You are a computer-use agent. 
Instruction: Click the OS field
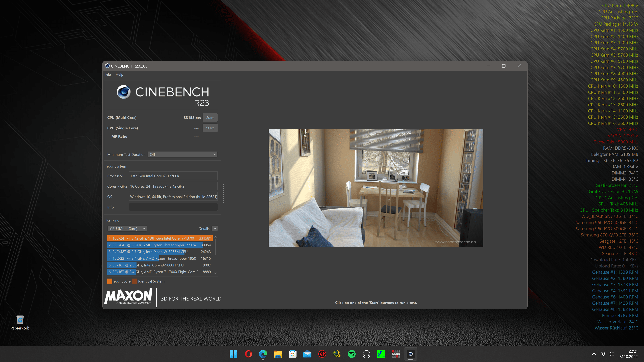pyautogui.click(x=173, y=197)
